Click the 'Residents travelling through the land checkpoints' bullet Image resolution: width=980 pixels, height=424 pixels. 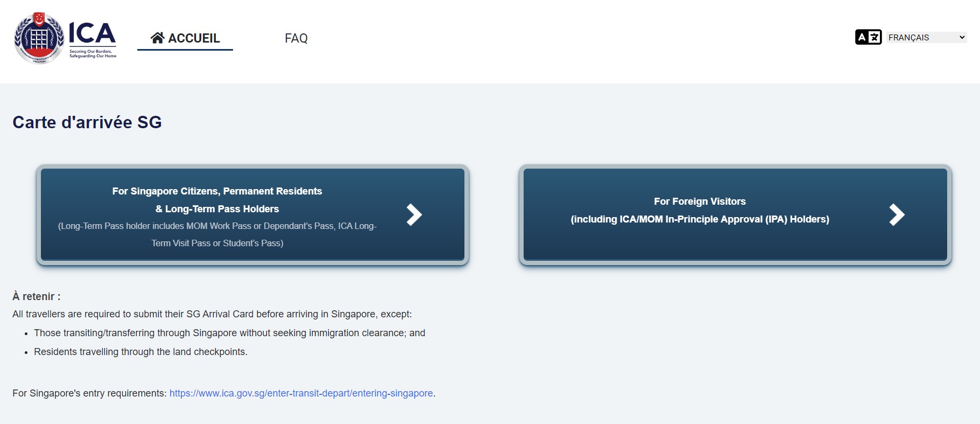click(x=141, y=352)
